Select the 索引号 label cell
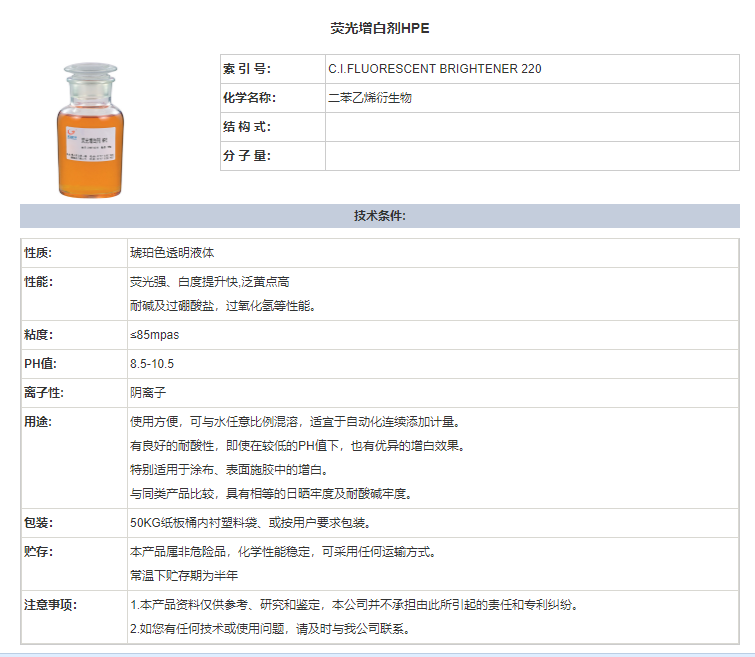The width and height of the screenshot is (755, 657). pyautogui.click(x=247, y=69)
